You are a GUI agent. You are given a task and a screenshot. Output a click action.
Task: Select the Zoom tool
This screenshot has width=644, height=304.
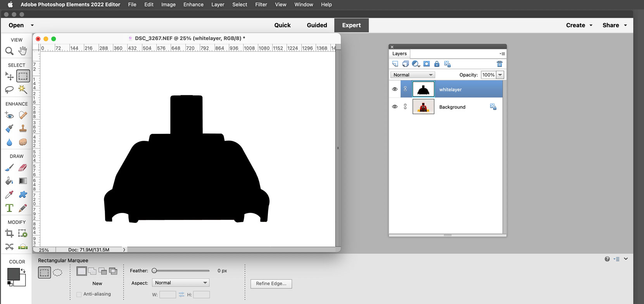click(x=9, y=51)
